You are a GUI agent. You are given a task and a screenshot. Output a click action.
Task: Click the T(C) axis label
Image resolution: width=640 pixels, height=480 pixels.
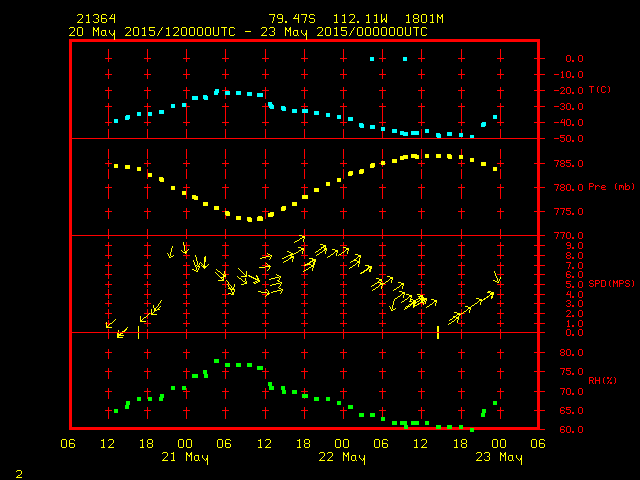(x=600, y=90)
